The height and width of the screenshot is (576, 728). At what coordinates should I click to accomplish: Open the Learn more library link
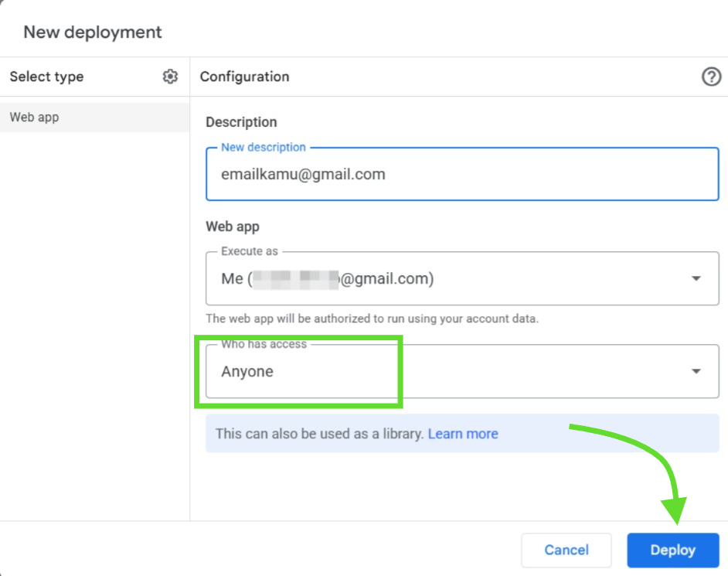462,434
